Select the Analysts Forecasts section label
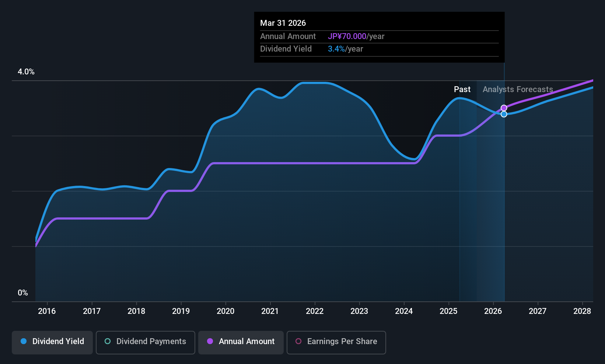The width and height of the screenshot is (605, 364). (517, 89)
